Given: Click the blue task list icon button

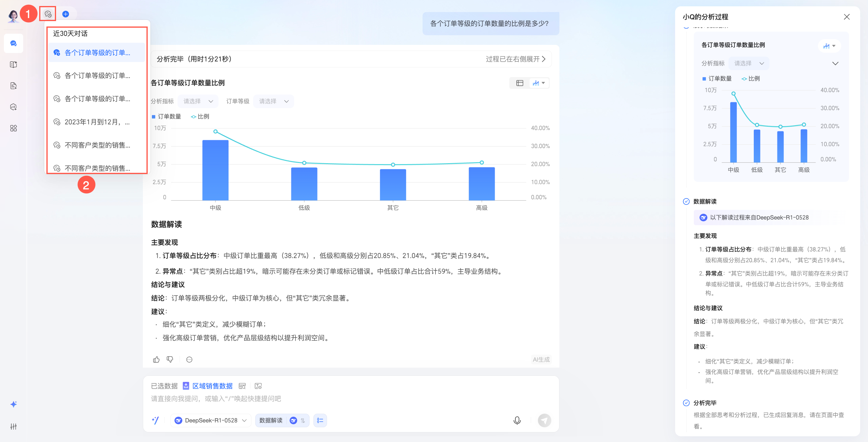Looking at the screenshot, I should 320,420.
